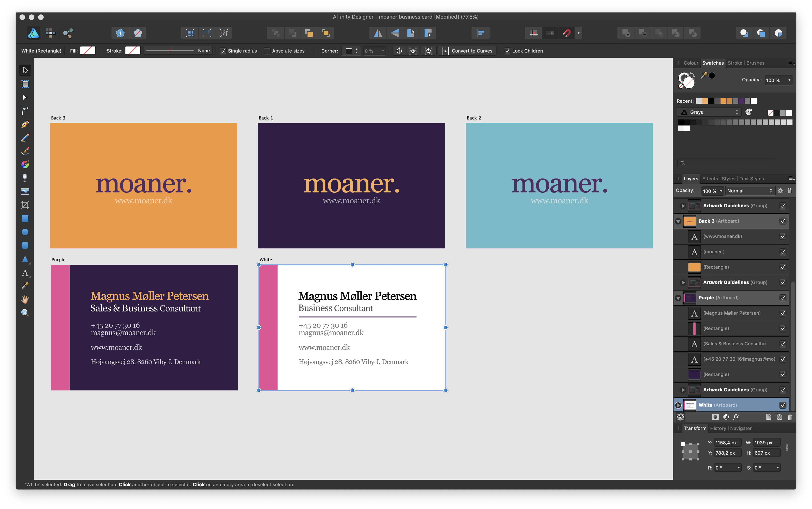Viewport: 812px width, 509px height.
Task: Click stroke width None slider
Action: click(x=178, y=51)
